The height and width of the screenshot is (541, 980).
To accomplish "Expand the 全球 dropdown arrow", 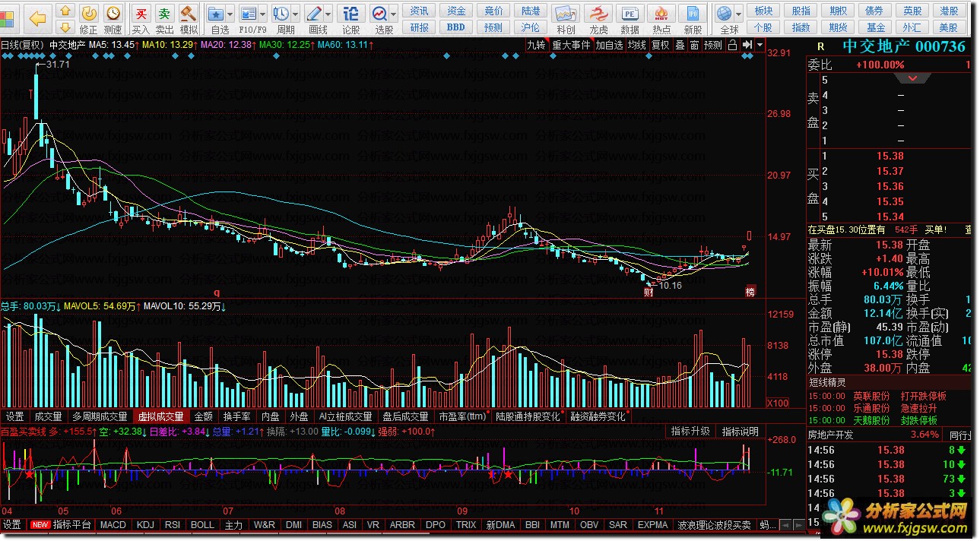I will click(739, 14).
